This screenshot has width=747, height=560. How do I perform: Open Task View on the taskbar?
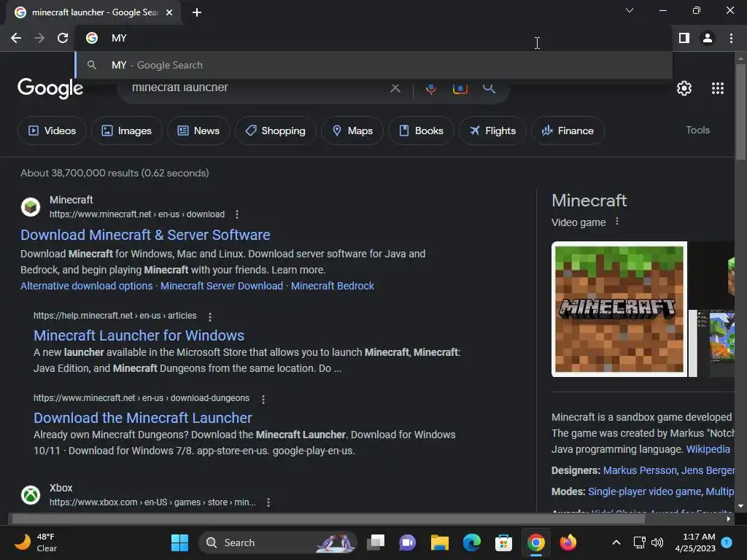[376, 542]
